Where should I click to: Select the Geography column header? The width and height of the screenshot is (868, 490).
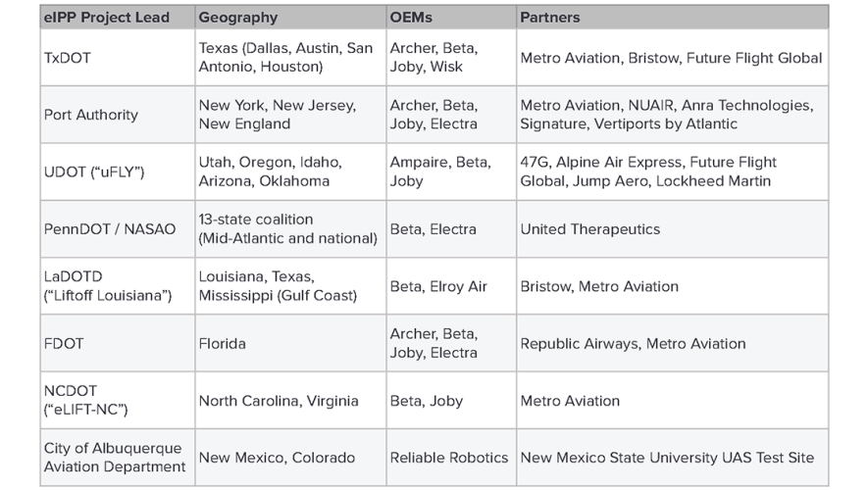pos(238,17)
